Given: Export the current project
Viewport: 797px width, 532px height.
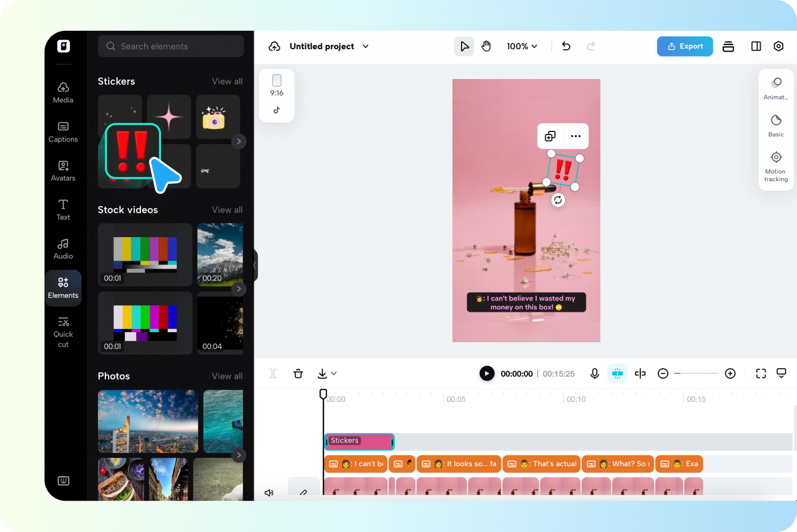Looking at the screenshot, I should tap(685, 46).
